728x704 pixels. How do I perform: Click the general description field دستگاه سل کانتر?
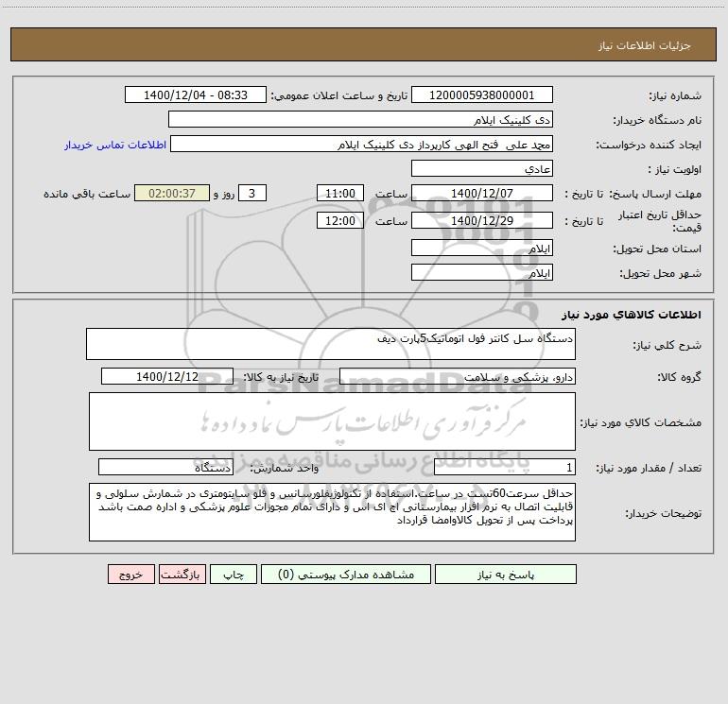[x=331, y=344]
